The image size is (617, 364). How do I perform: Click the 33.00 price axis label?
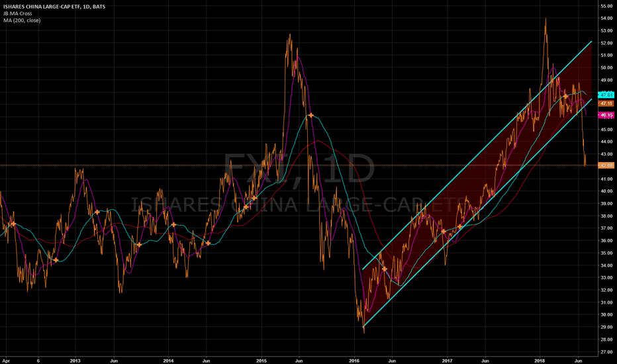606,278
